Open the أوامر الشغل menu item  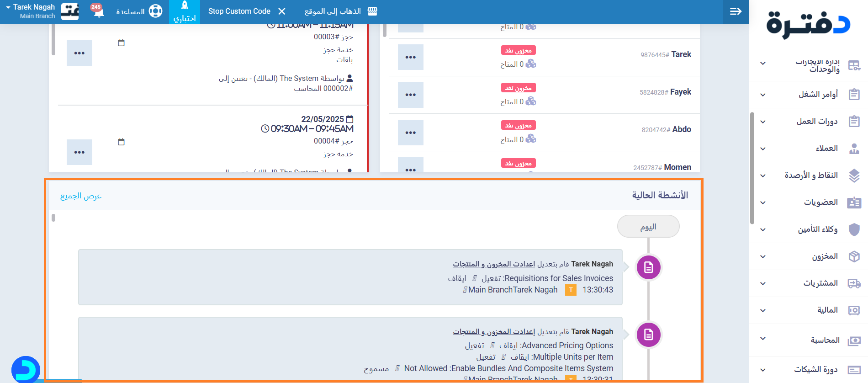818,95
